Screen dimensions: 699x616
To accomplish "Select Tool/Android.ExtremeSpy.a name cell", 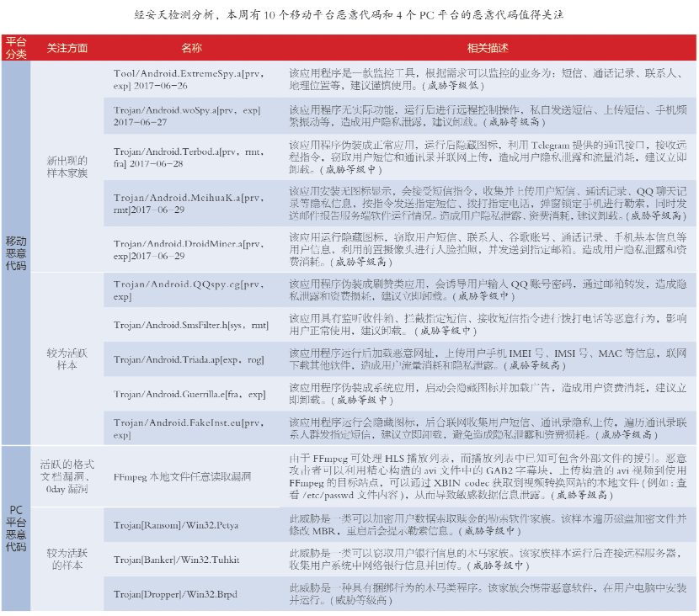I will (192, 79).
